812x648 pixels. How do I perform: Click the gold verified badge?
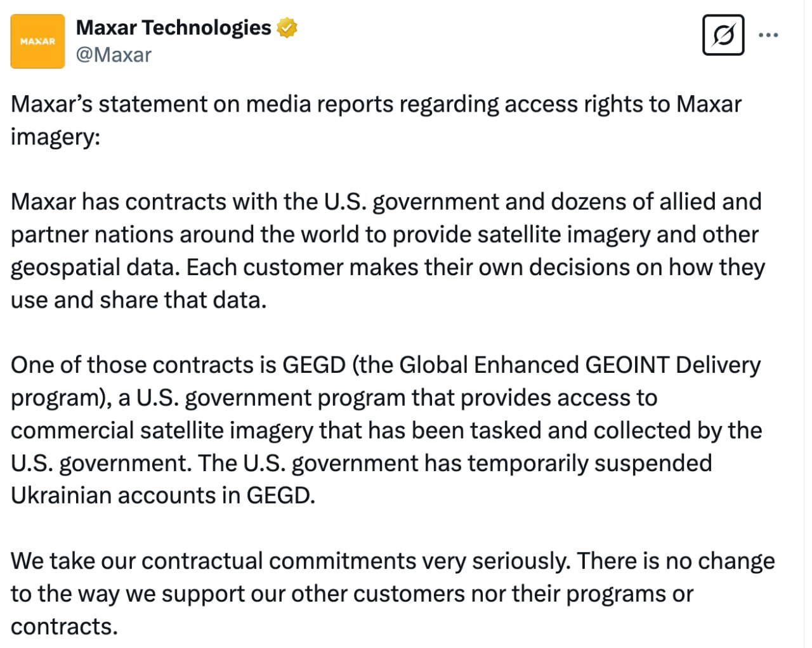(287, 28)
